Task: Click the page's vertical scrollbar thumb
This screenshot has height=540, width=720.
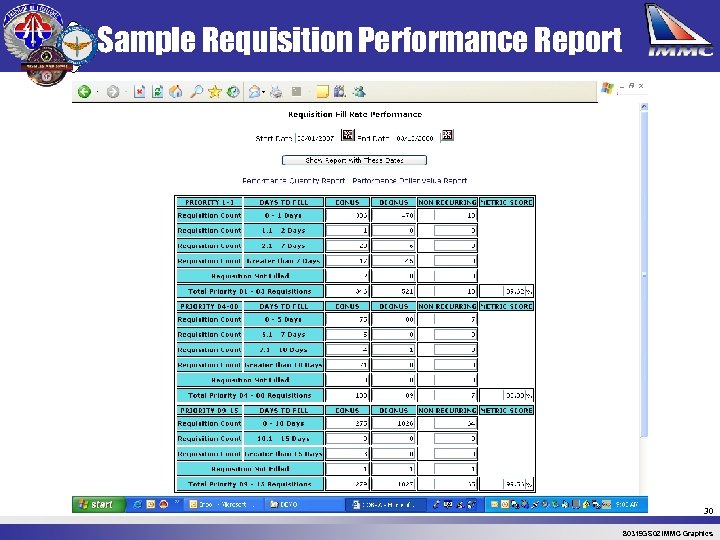Action: click(x=644, y=273)
